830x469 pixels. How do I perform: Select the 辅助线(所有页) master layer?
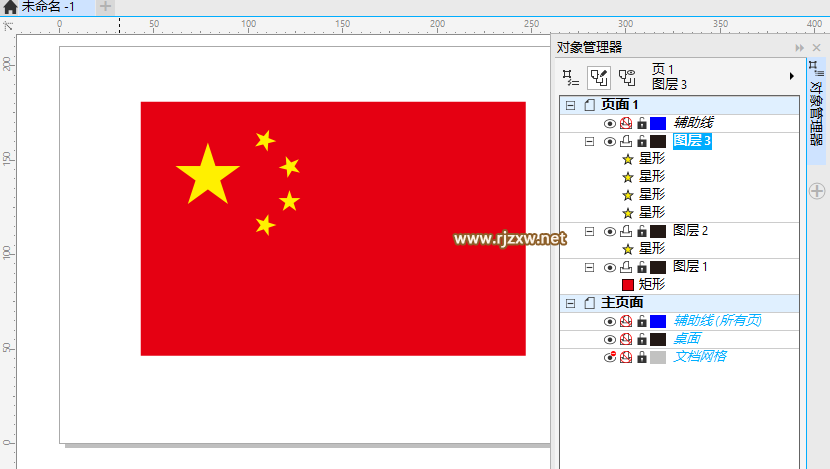click(x=717, y=321)
